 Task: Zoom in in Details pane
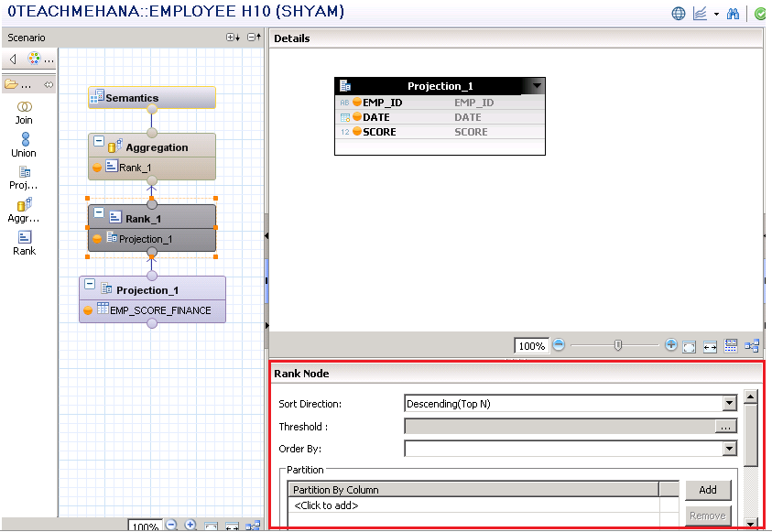point(670,345)
